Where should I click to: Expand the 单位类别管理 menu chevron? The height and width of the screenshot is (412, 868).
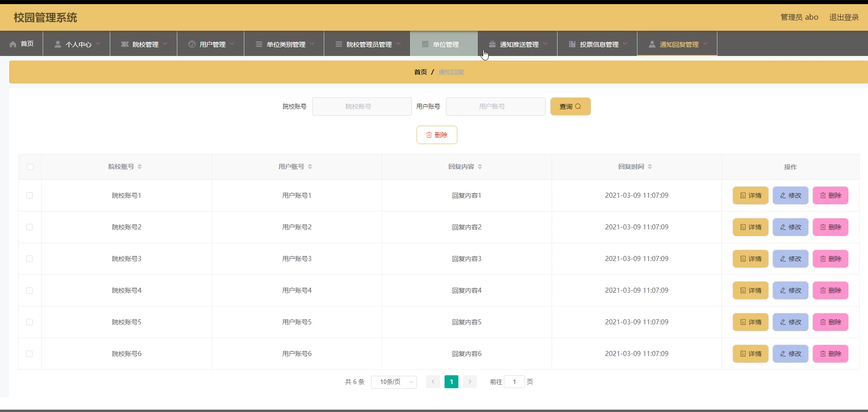(312, 44)
